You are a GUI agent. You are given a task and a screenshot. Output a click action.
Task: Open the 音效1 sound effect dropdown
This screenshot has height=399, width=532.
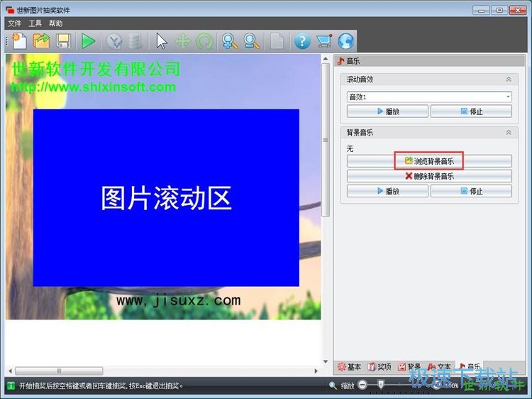(x=429, y=97)
